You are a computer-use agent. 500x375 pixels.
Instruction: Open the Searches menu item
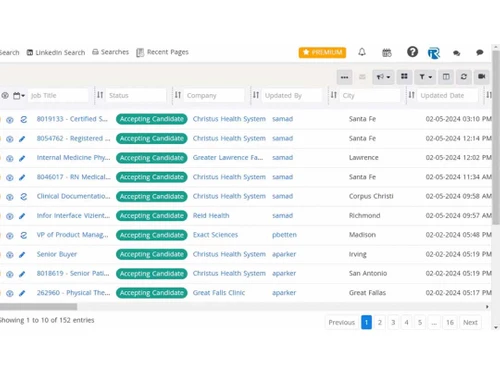[x=110, y=52]
